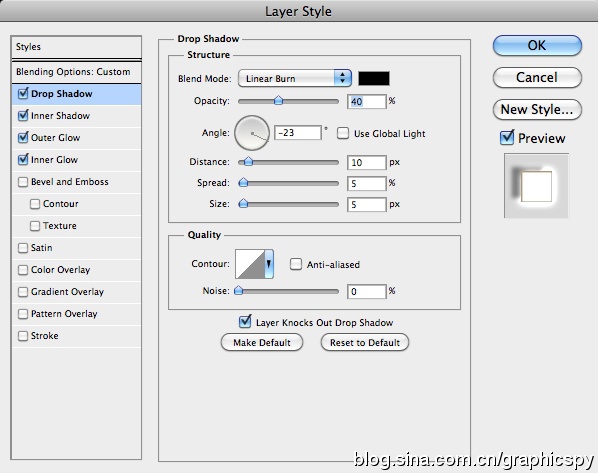The image size is (598, 473).
Task: Click the Contour curve thumbnail
Action: coord(250,264)
